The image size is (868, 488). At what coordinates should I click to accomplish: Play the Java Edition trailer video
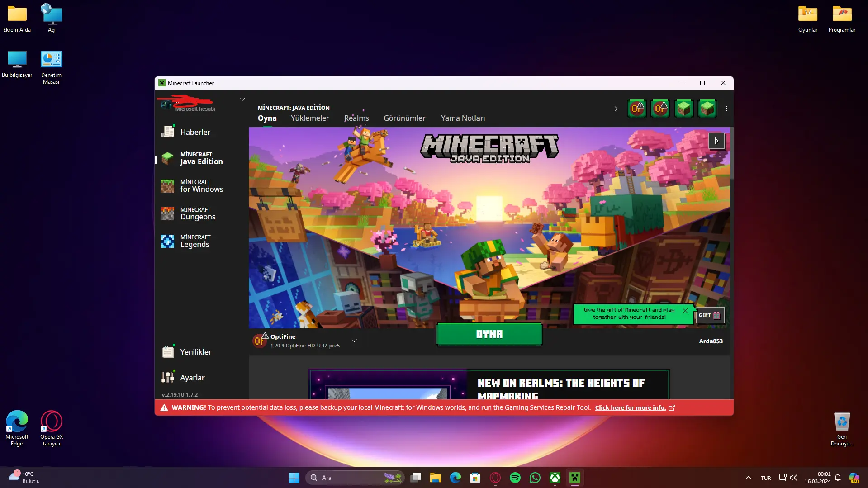[716, 141]
